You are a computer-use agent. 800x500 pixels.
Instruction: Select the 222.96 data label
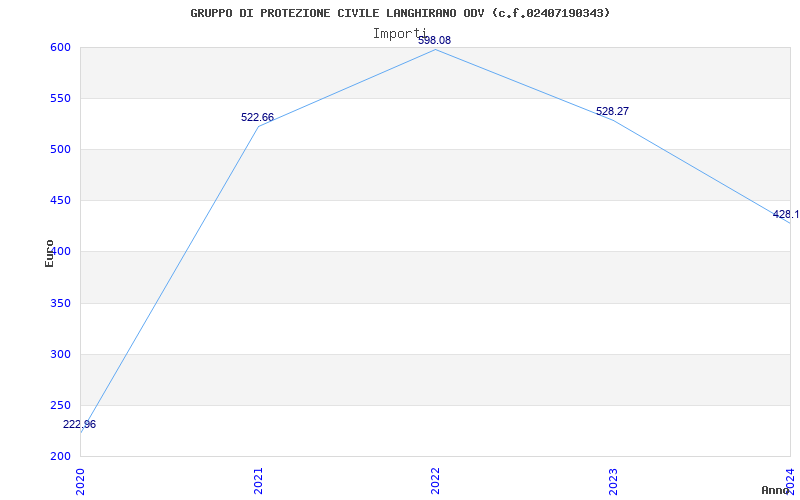tap(79, 424)
